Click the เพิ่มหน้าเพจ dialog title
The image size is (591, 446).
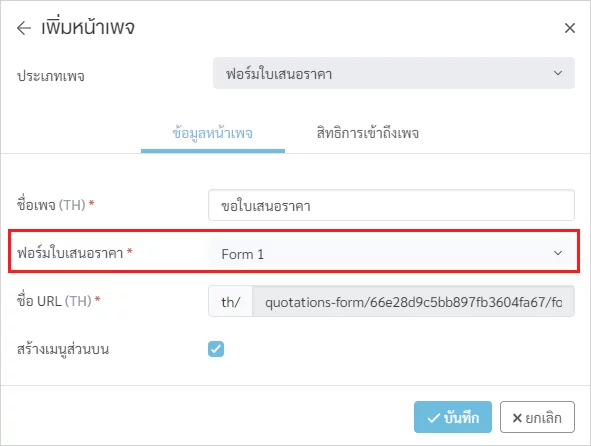click(x=88, y=28)
